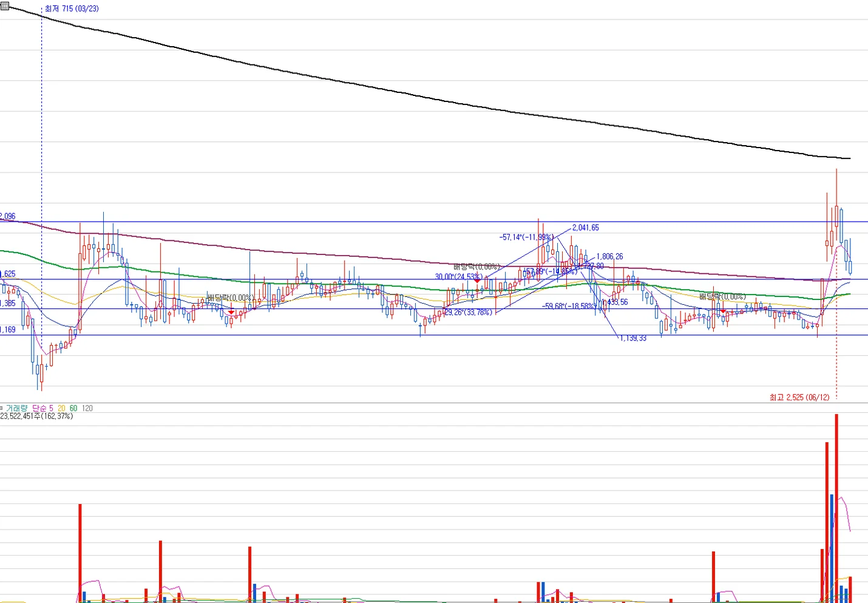
Task: Click the tallest red volume bar
Action: [836, 508]
